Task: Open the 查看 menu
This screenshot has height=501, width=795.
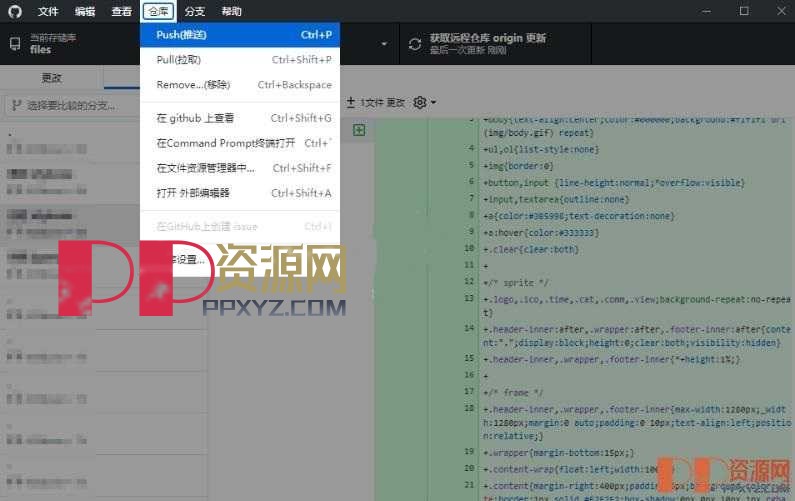Action: click(x=122, y=11)
